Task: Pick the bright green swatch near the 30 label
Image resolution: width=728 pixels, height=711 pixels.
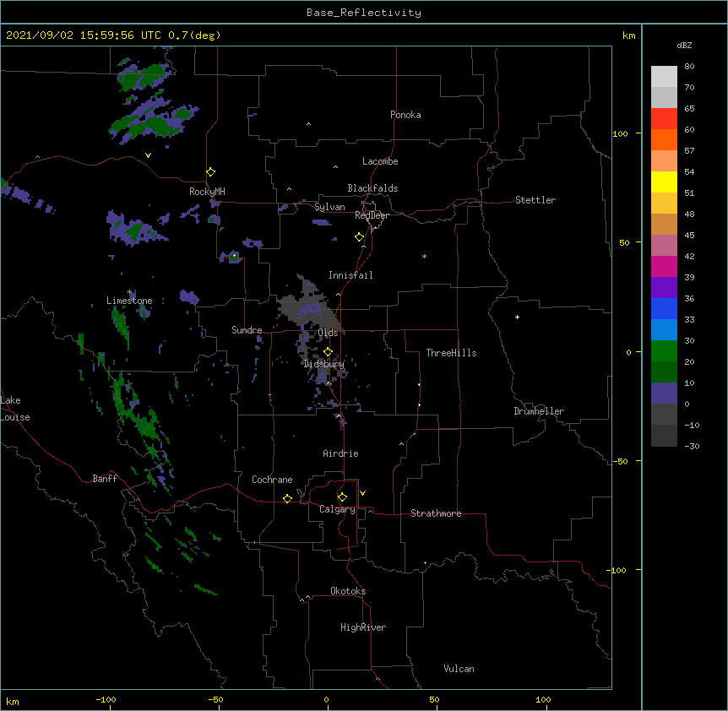Action: point(664,351)
